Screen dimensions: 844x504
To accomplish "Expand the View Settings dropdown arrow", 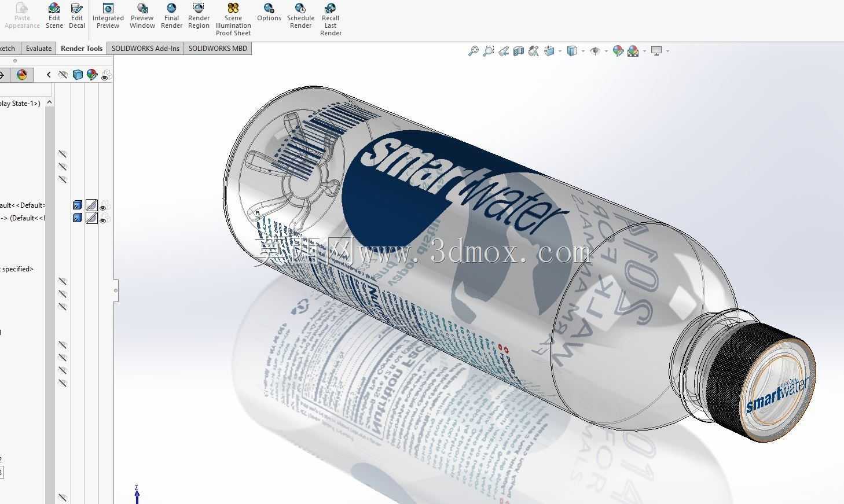I will point(667,51).
